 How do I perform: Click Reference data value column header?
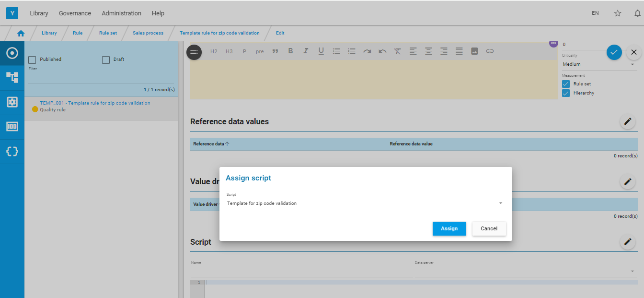pos(411,144)
